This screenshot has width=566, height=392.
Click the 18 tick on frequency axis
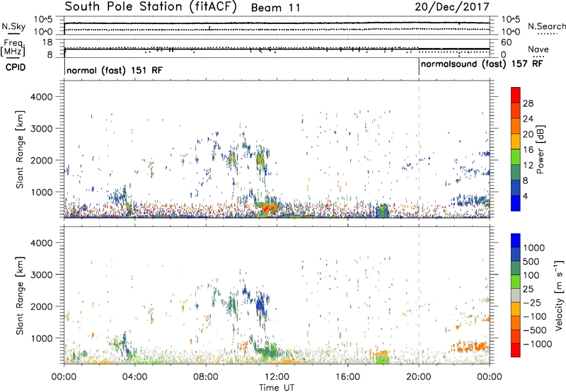[x=47, y=42]
